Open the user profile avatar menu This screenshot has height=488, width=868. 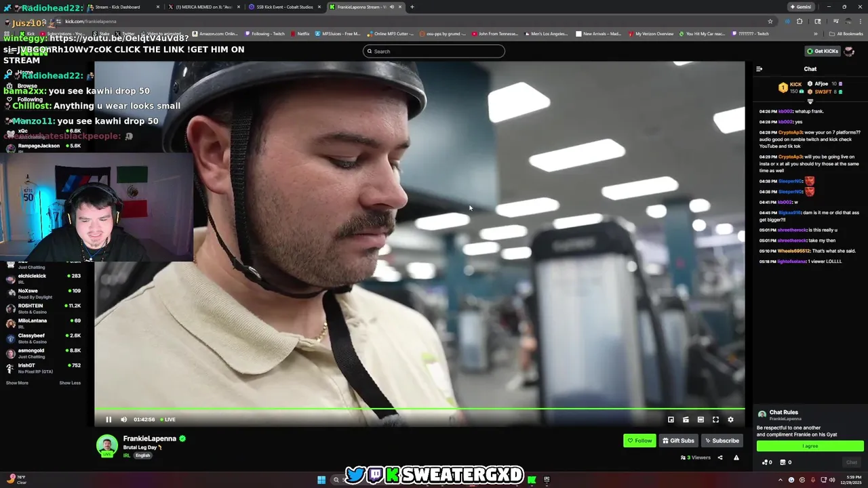tap(849, 51)
